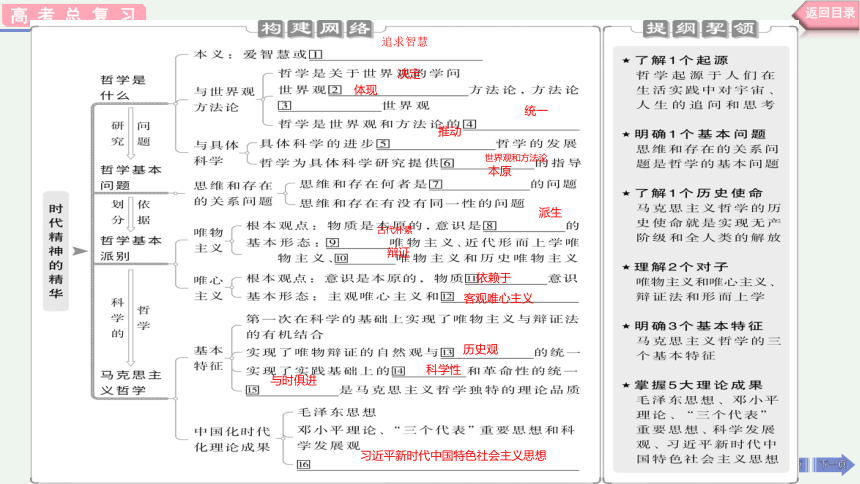Click the numbered blank box 7 after 何者是
The width and height of the screenshot is (860, 484).
point(435,184)
